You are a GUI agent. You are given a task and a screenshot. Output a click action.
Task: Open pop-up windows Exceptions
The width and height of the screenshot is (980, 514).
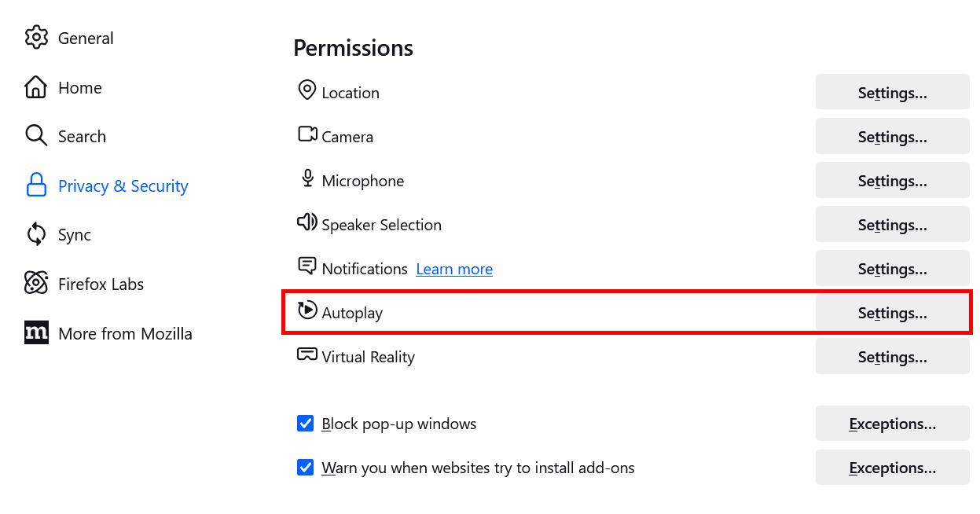click(x=892, y=424)
